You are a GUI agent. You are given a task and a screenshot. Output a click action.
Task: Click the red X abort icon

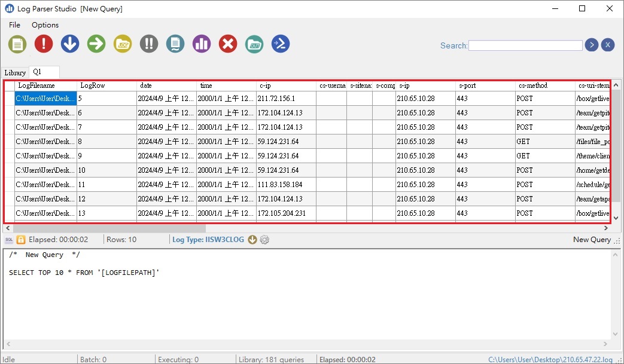click(x=228, y=44)
